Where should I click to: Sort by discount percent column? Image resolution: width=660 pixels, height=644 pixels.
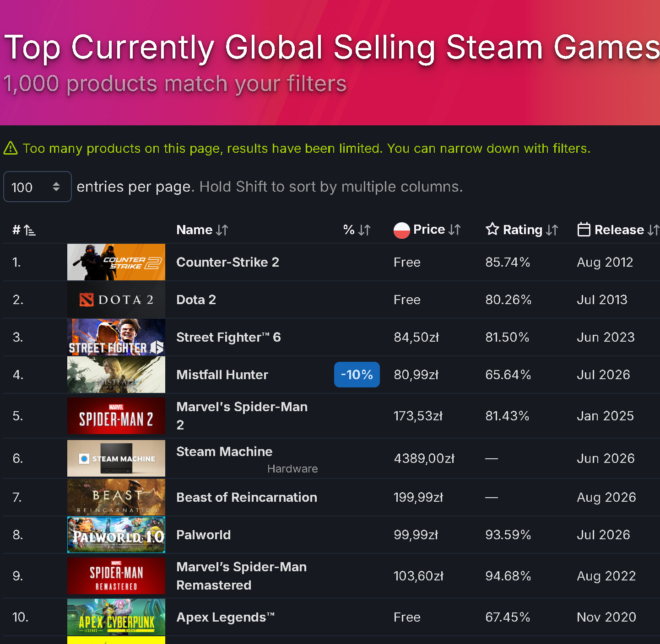click(357, 230)
